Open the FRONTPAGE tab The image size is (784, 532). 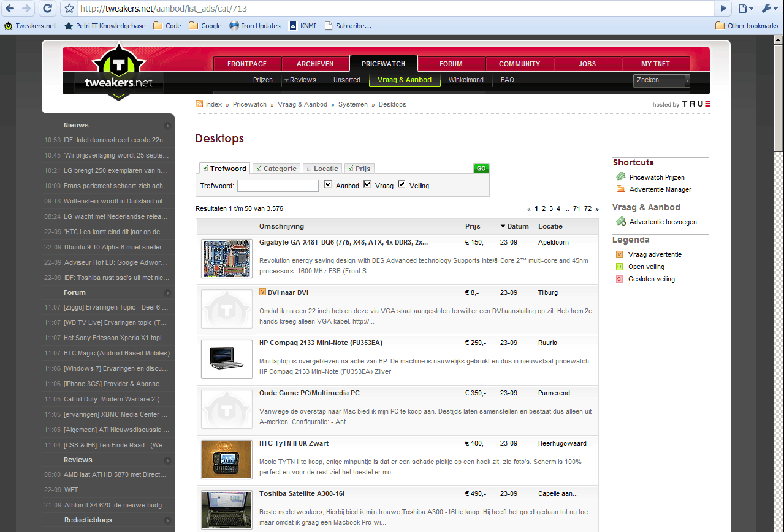(247, 64)
